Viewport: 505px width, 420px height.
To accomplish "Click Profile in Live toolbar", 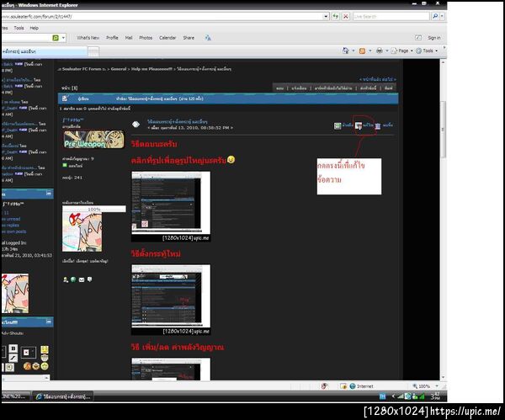I will [x=112, y=38].
